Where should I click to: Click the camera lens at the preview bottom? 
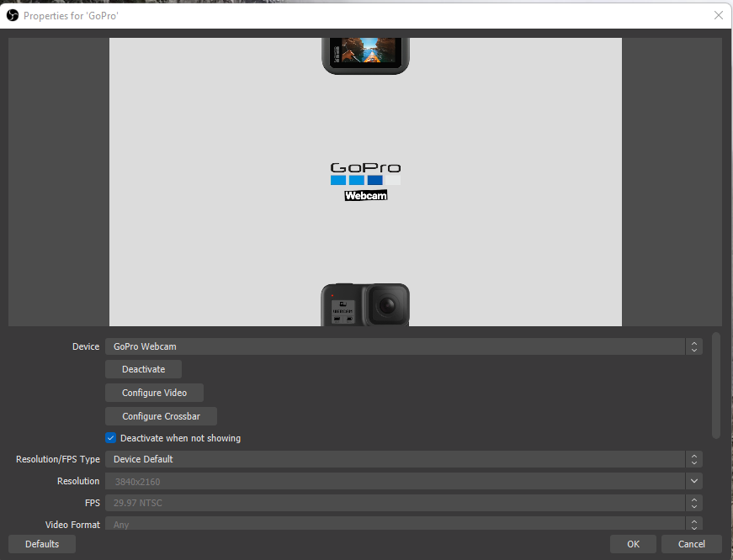(387, 305)
